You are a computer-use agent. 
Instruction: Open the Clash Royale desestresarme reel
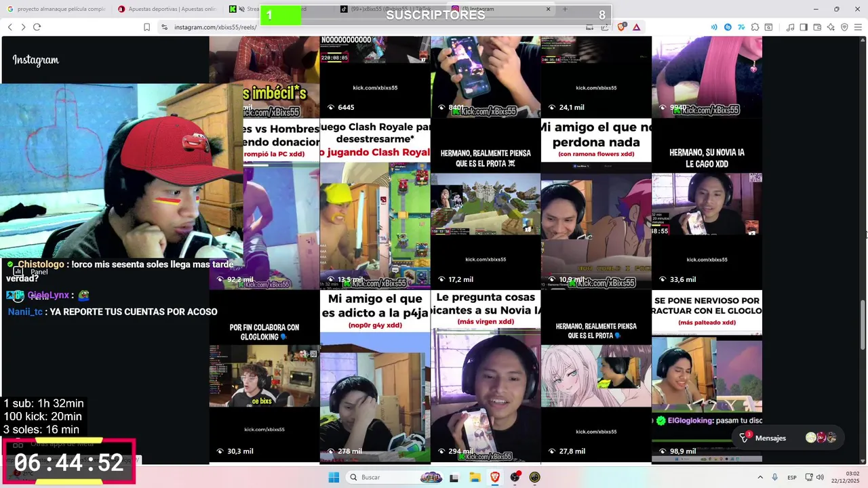pyautogui.click(x=375, y=204)
